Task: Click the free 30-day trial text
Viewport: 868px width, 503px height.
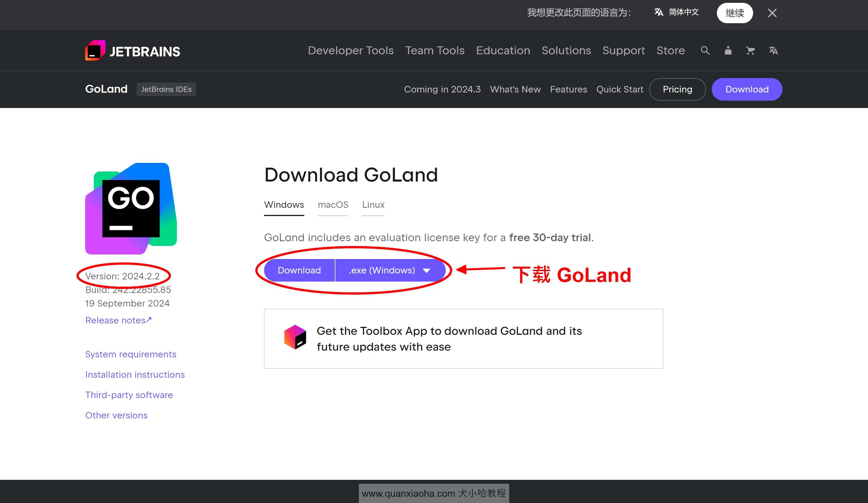Action: click(550, 238)
